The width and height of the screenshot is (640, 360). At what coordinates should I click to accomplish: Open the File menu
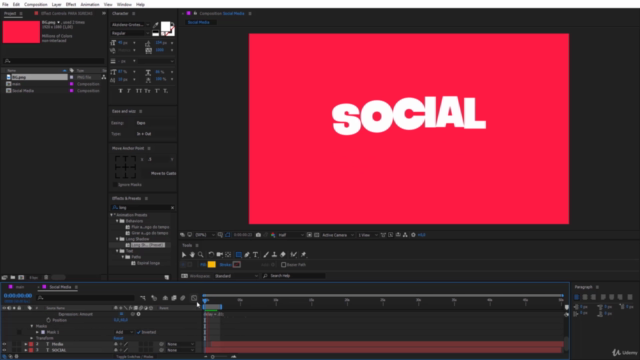click(x=5, y=4)
